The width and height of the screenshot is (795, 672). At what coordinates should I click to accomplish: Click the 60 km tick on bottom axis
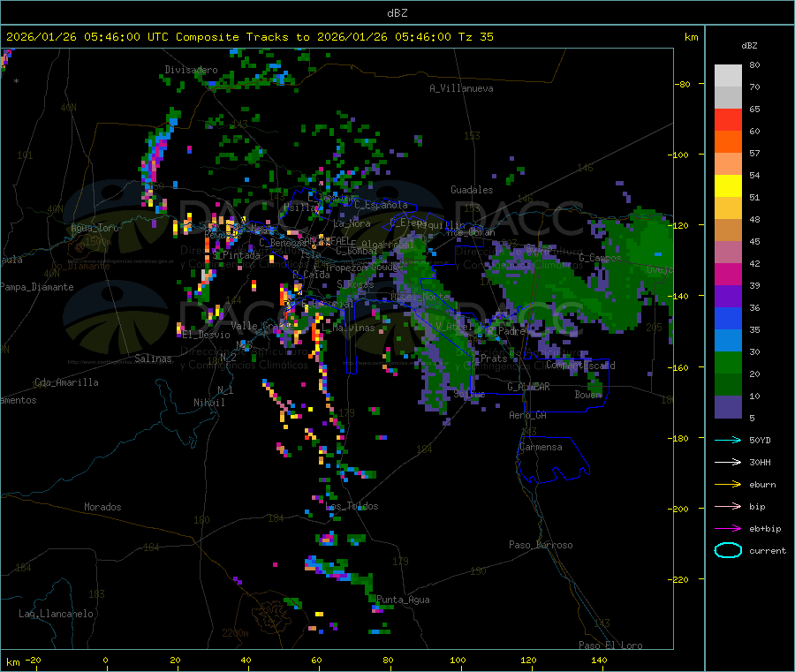tap(316, 660)
